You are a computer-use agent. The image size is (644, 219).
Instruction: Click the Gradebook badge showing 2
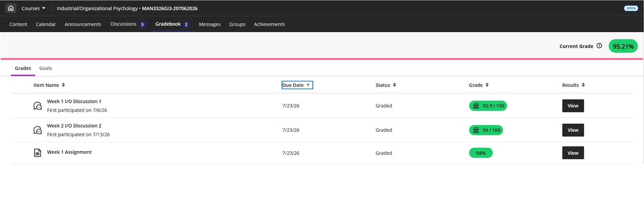[186, 24]
